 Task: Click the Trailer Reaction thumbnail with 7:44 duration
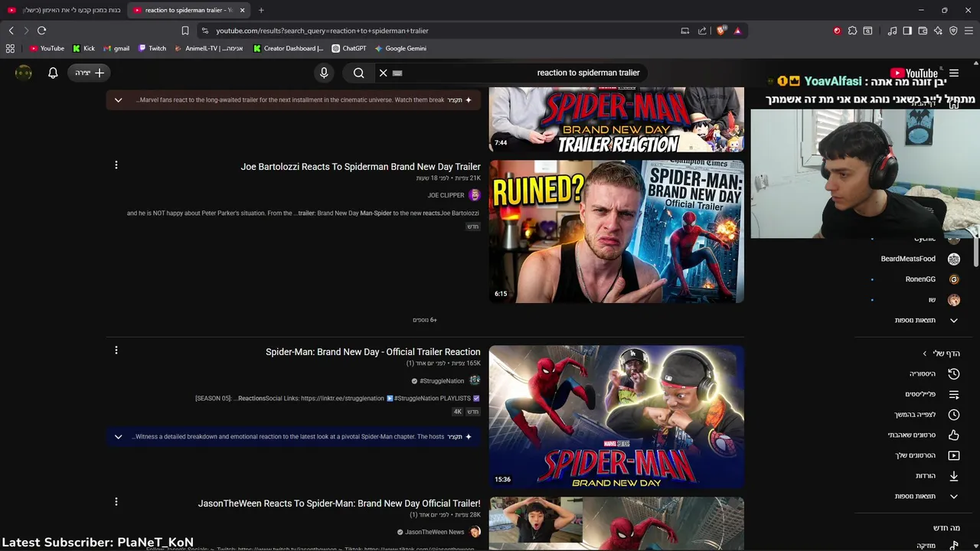coord(616,119)
